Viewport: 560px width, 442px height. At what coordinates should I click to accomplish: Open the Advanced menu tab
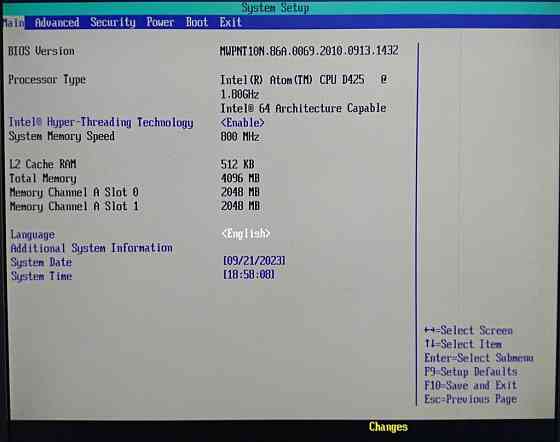coord(57,23)
